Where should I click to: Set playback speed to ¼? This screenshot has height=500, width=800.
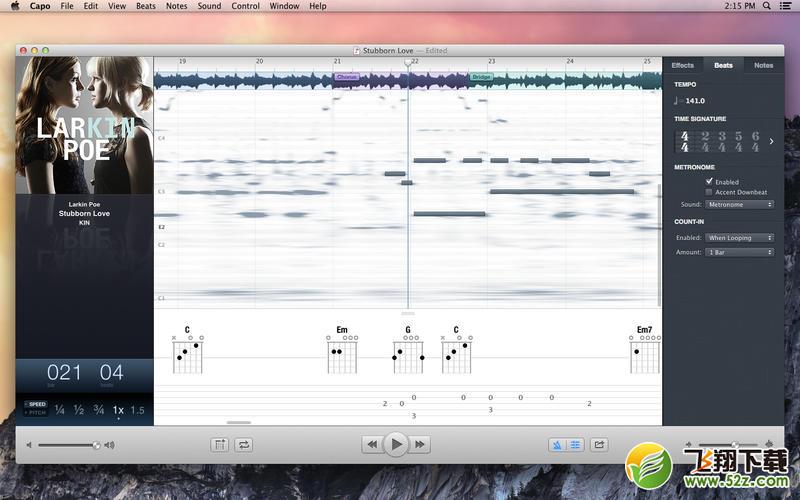[x=60, y=410]
